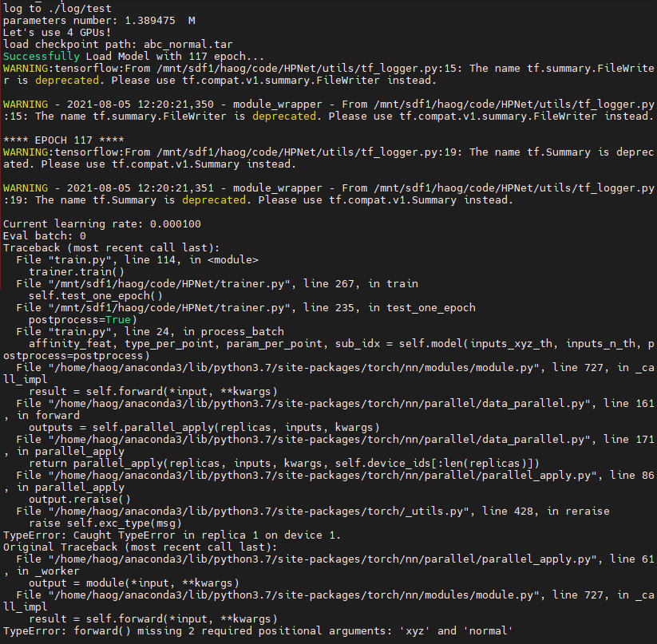The height and width of the screenshot is (644, 657).
Task: Click 'Original Traceback (most recent call last):' line
Action: pos(140,547)
